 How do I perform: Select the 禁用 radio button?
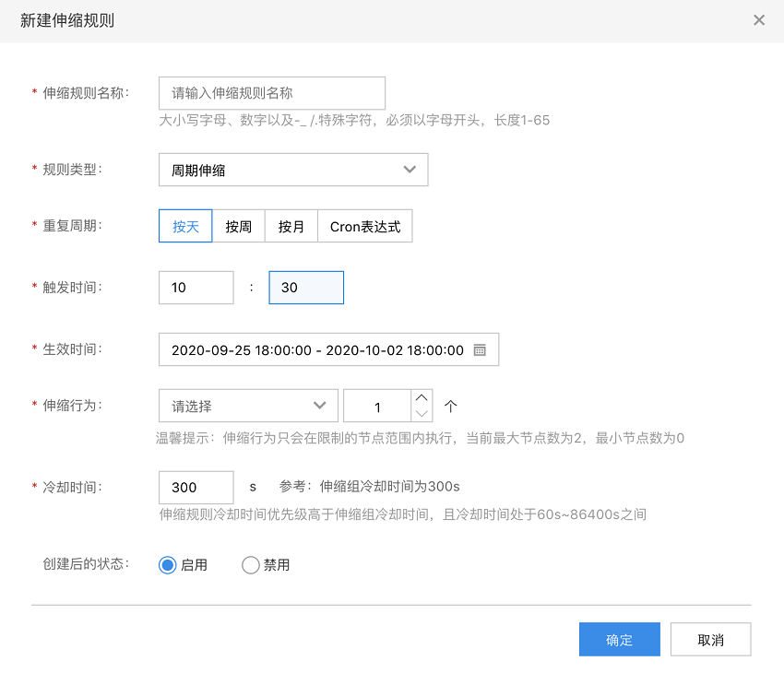[x=250, y=565]
